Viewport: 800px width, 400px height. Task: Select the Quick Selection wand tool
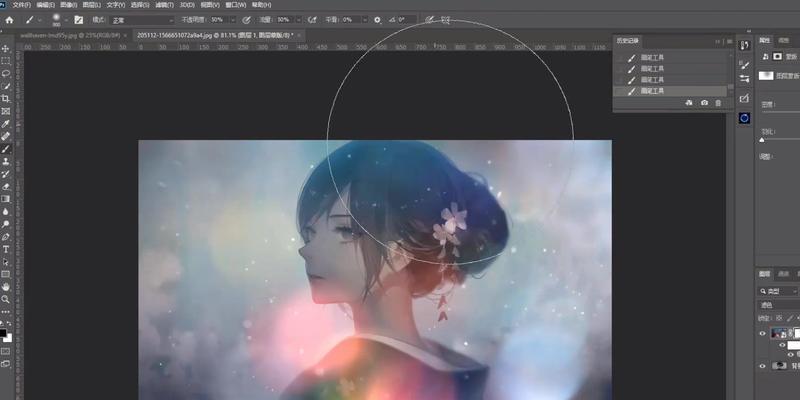pos(6,86)
